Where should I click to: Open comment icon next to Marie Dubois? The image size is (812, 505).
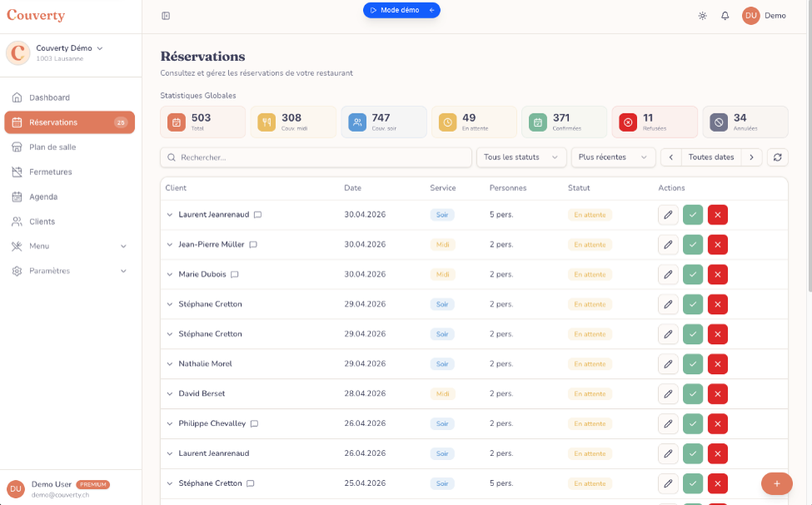tap(235, 274)
